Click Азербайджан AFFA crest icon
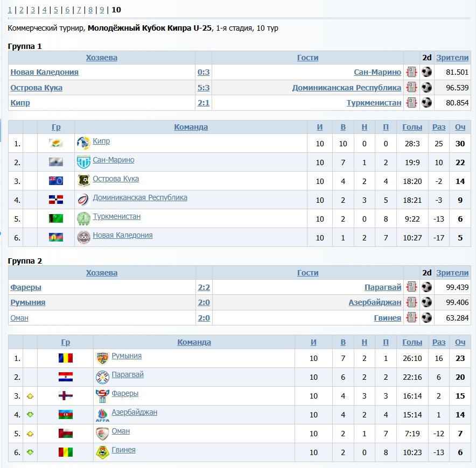The image size is (476, 468). (x=102, y=415)
